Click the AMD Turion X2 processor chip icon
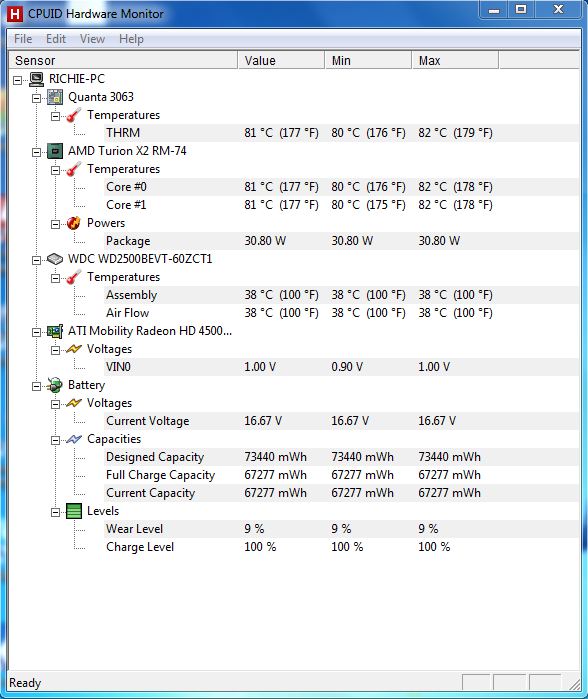 pos(55,151)
